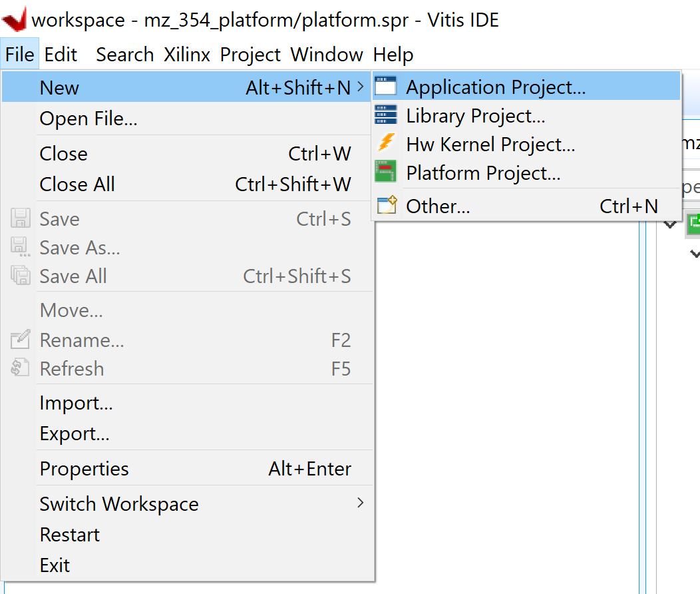Click the Rename pencil icon
Screen dimensions: 700x594
click(19, 340)
